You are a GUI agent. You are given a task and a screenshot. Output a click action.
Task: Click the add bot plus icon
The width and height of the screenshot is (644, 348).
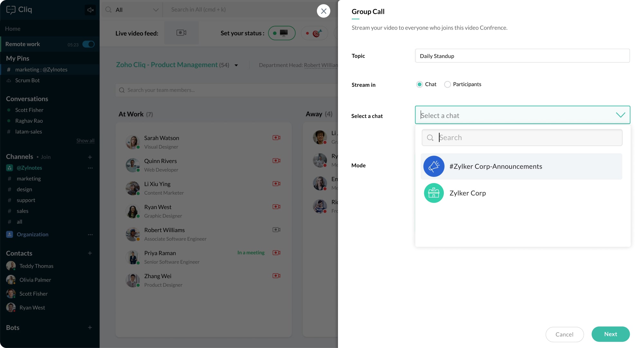(90, 328)
